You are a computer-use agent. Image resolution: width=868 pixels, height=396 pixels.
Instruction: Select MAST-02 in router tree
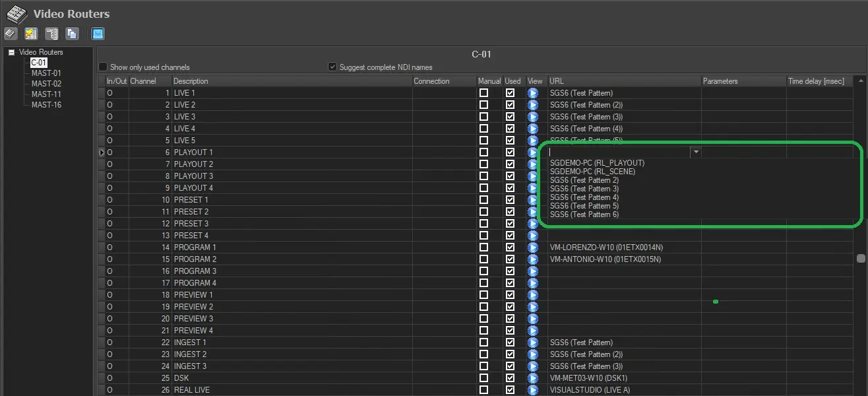(x=46, y=84)
